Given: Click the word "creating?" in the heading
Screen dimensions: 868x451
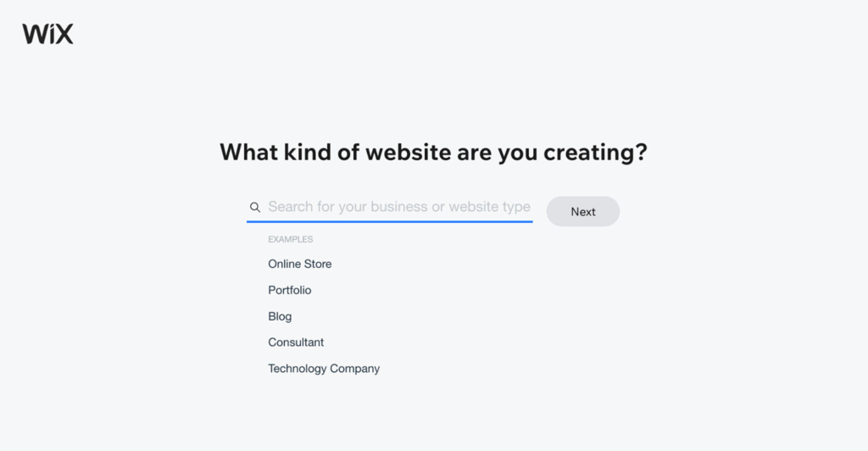Looking at the screenshot, I should [595, 153].
